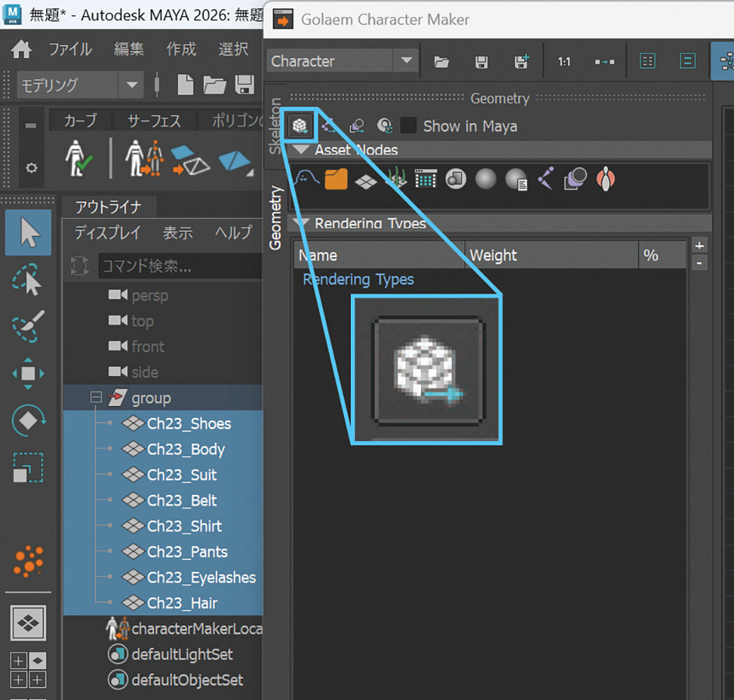The width and height of the screenshot is (734, 700).
Task: Click the 3D calendar grid asset node icon
Action: 426,178
